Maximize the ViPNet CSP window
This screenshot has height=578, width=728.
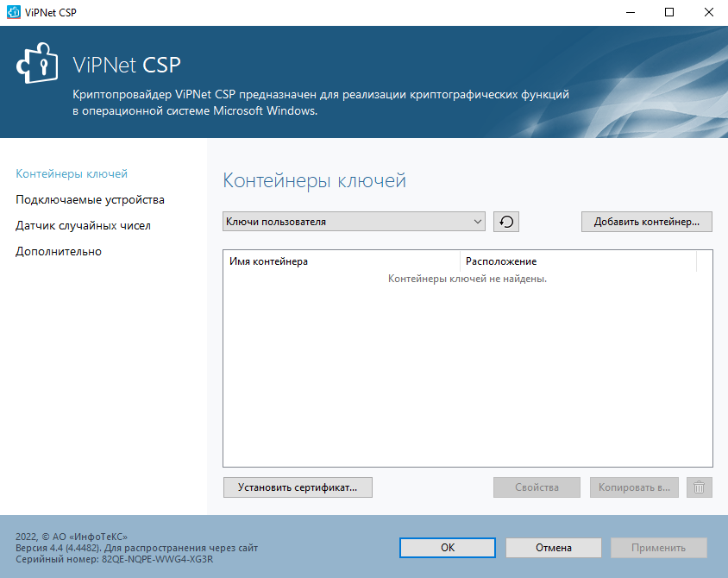[x=669, y=13]
